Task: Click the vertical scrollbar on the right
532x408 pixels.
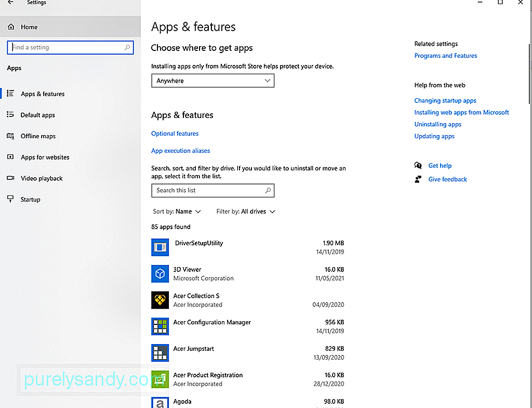Action: click(x=529, y=74)
